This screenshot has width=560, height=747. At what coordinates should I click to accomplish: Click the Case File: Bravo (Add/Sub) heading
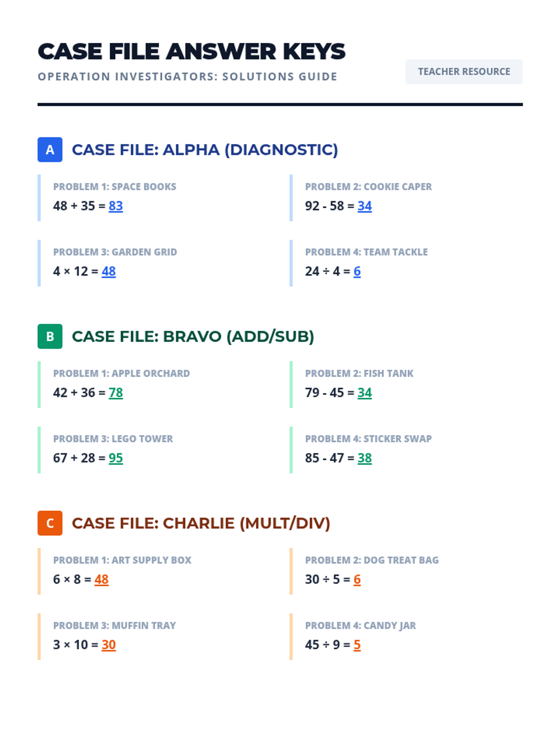pos(193,337)
